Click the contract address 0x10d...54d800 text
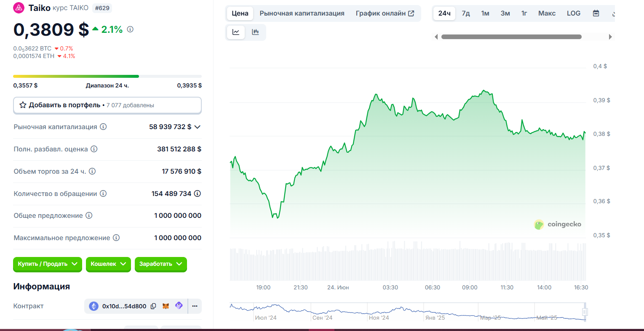 click(124, 306)
